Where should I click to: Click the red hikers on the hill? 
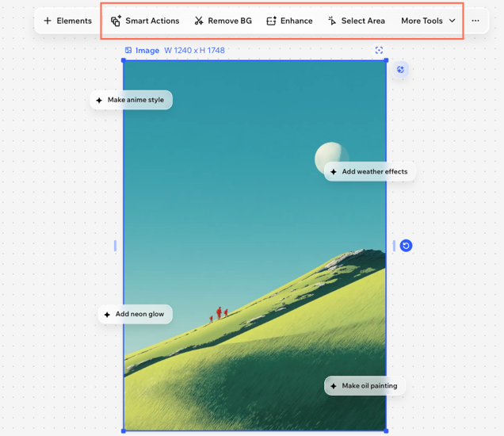(x=219, y=314)
